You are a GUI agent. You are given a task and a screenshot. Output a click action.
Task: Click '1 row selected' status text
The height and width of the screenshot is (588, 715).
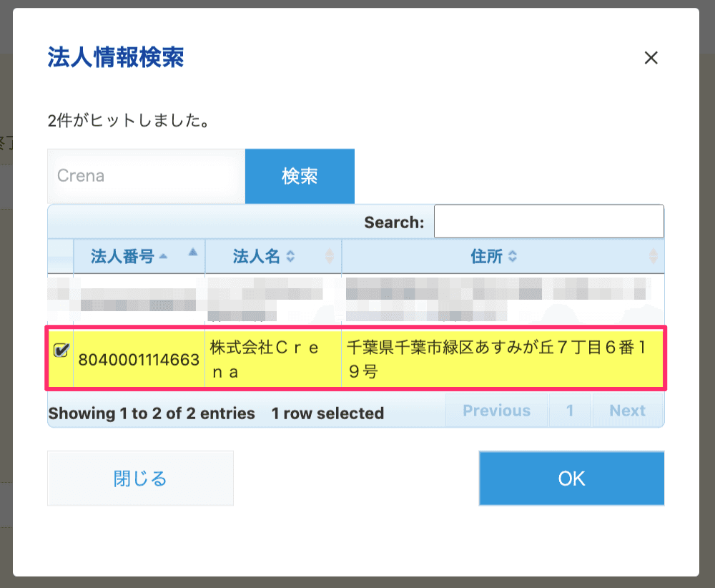tap(328, 413)
